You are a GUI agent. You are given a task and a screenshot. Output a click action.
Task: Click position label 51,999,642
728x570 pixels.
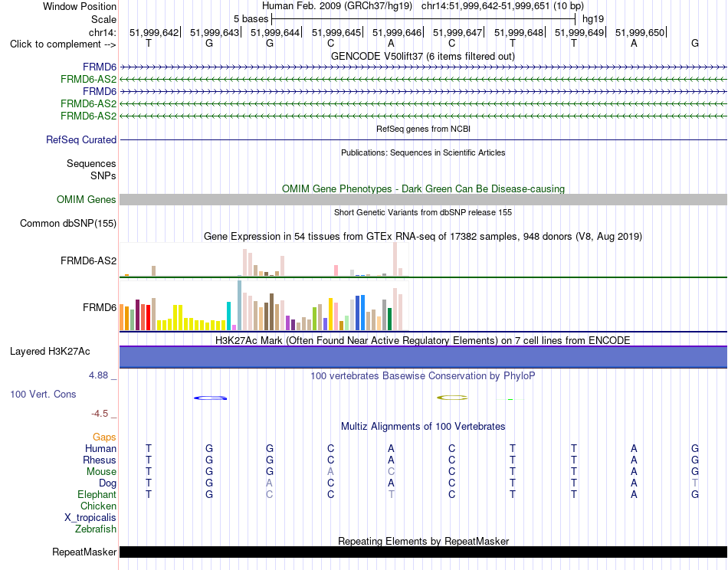154,32
